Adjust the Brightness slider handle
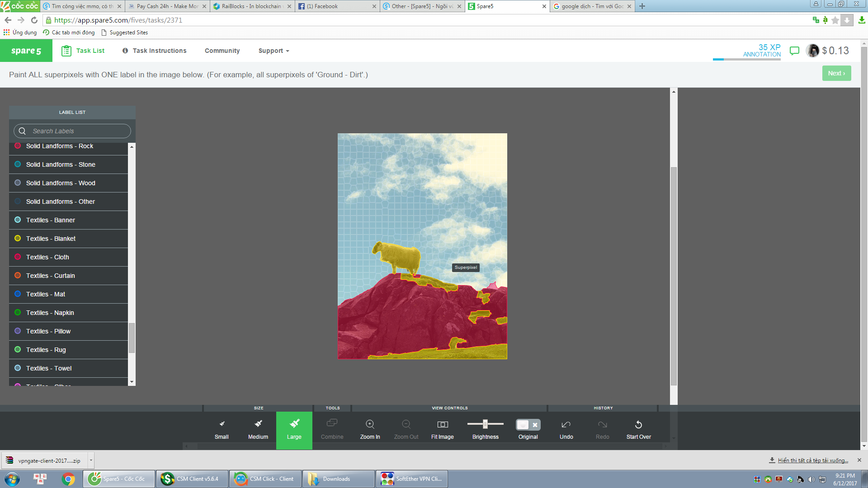 pyautogui.click(x=485, y=424)
